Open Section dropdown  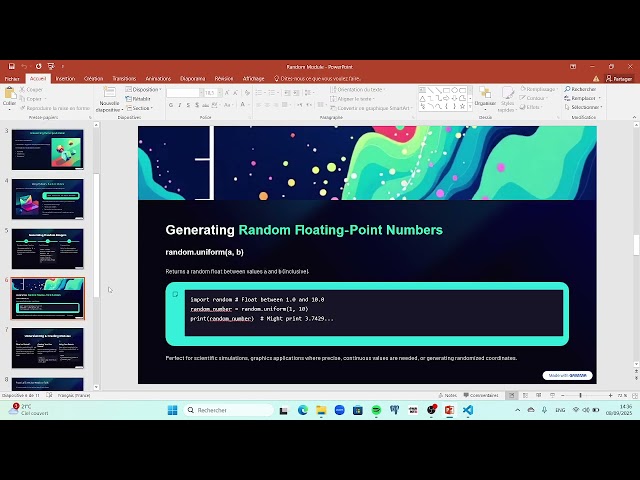[x=140, y=108]
